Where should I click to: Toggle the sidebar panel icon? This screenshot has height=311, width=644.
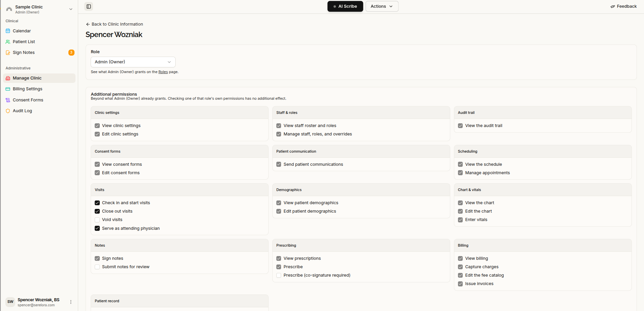[x=89, y=6]
